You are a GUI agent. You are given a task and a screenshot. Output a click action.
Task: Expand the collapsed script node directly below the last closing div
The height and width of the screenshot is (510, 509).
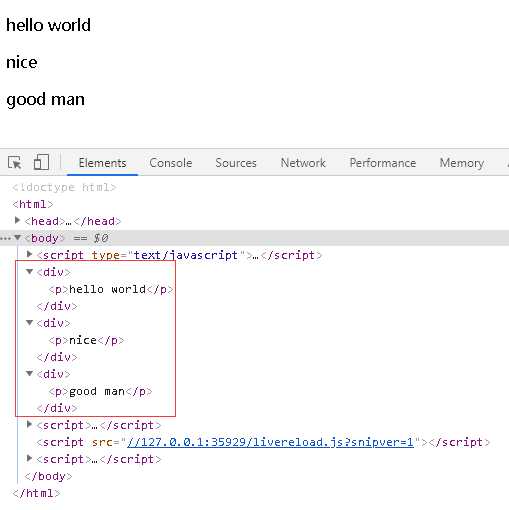29,424
